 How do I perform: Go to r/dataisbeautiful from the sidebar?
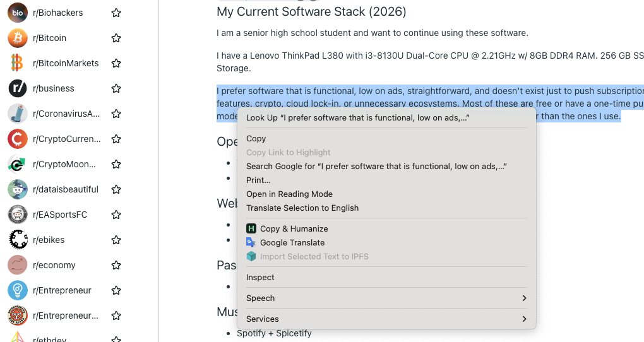[66, 189]
